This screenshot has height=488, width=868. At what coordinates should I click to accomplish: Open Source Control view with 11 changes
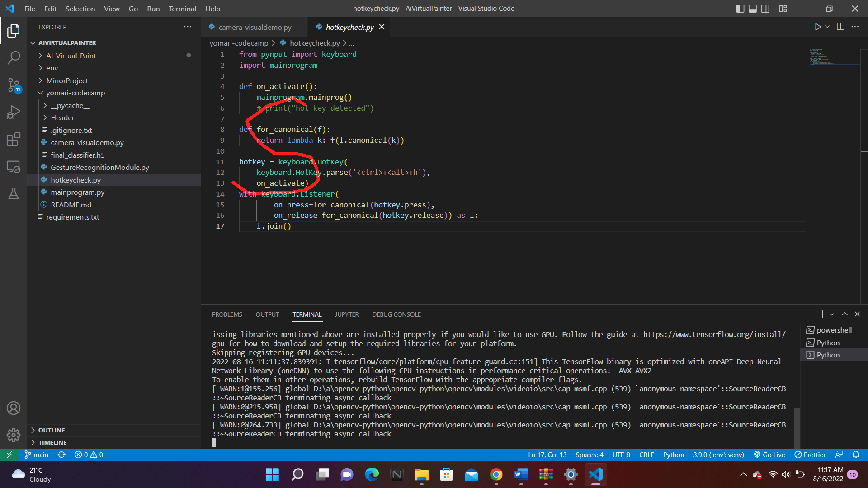pos(14,85)
